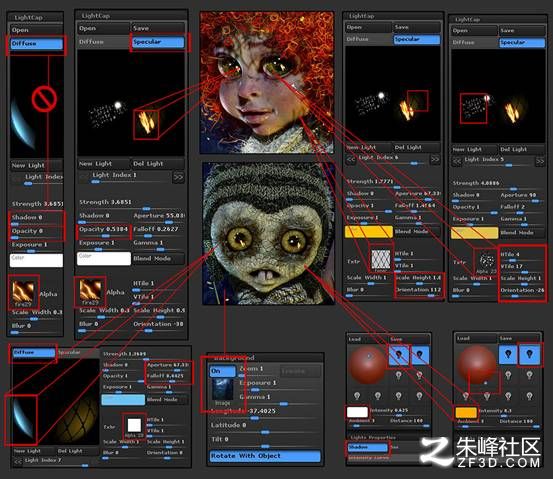The width and height of the screenshot is (553, 479).
Task: Click the Fire29 alpha in the leftmost panel
Action: tap(23, 292)
